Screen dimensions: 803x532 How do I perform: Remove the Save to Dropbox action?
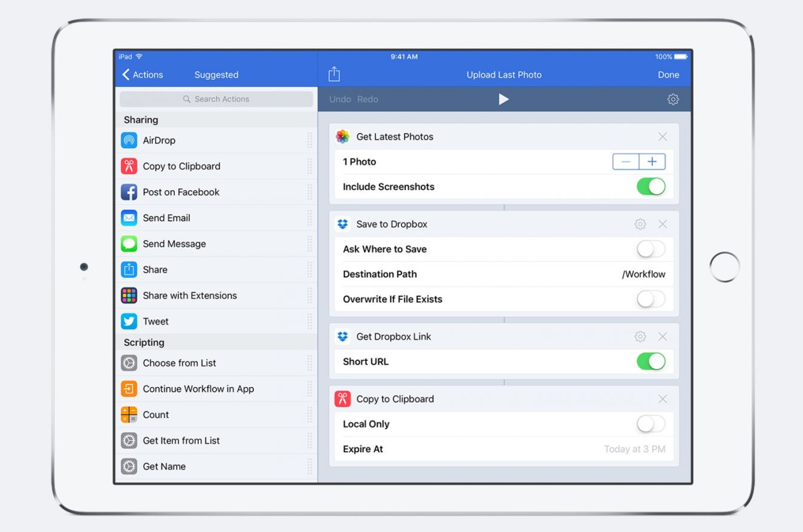click(663, 224)
